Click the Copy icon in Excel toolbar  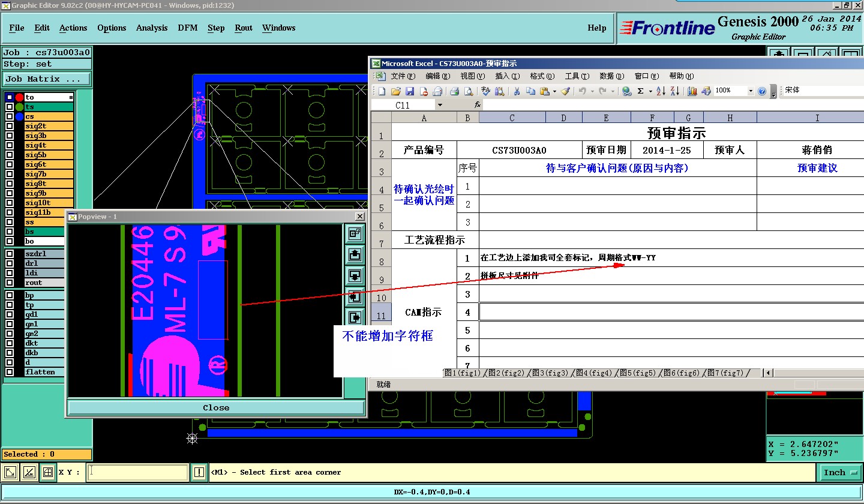530,91
